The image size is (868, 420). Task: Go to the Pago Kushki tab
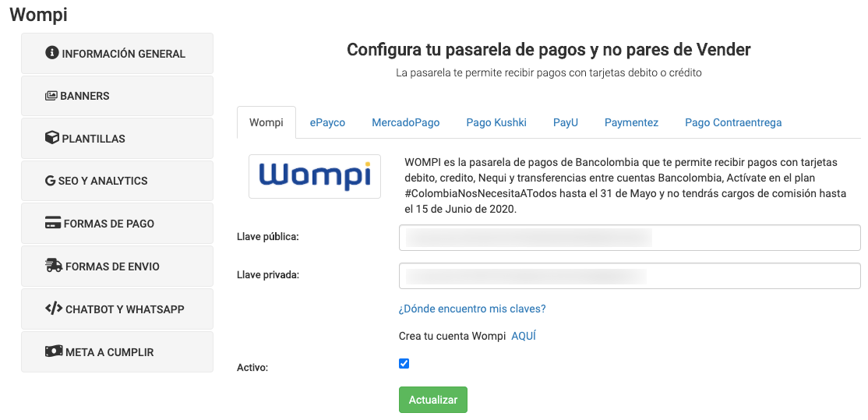pyautogui.click(x=496, y=122)
